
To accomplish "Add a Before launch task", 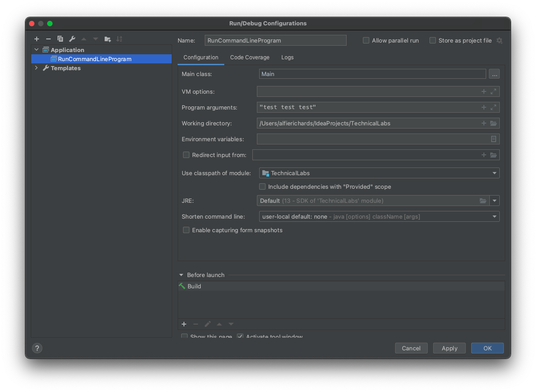I will coord(184,324).
